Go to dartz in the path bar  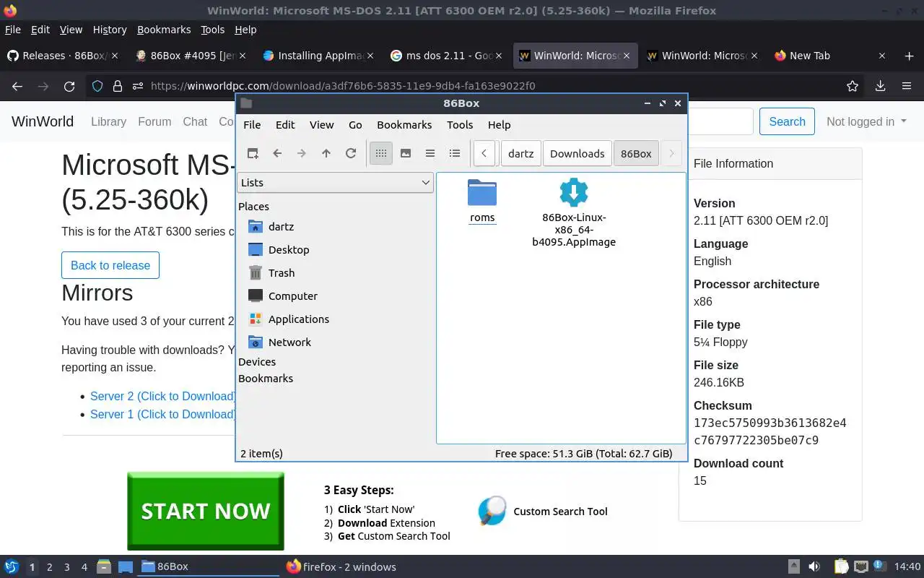coord(521,153)
